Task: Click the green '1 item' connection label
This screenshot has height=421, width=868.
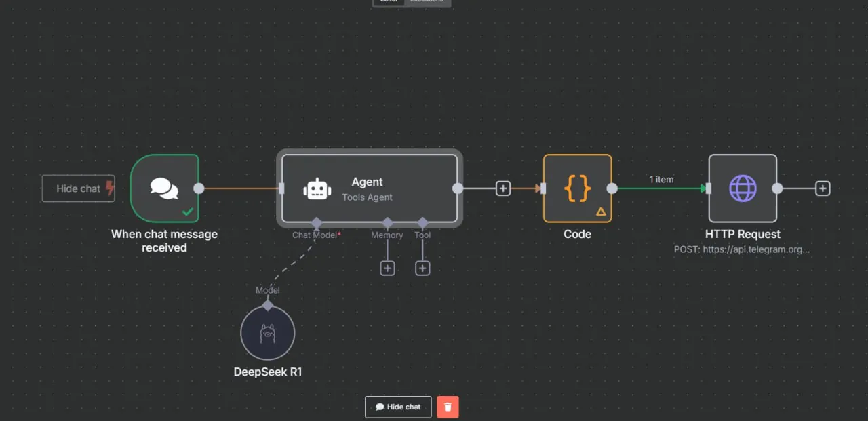Action: pos(661,180)
